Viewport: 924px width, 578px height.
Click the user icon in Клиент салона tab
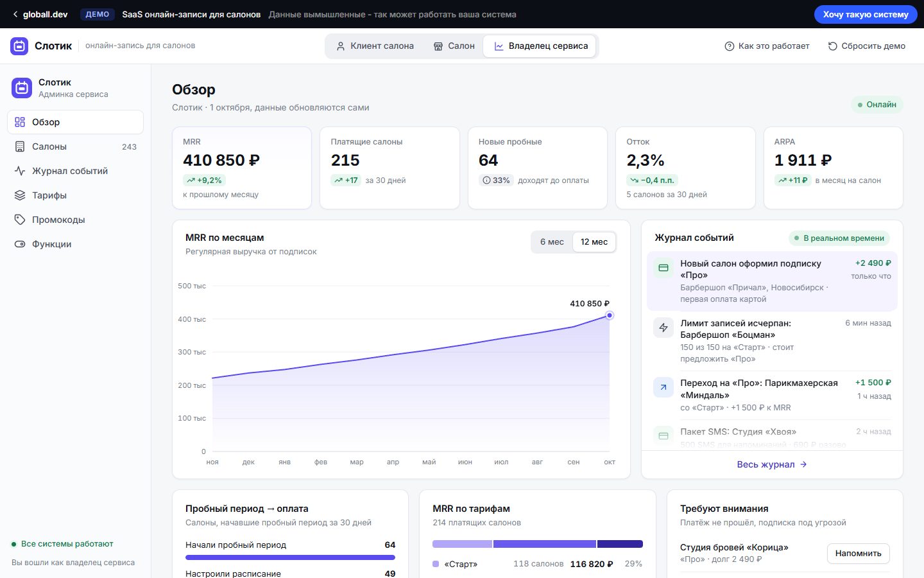(341, 46)
